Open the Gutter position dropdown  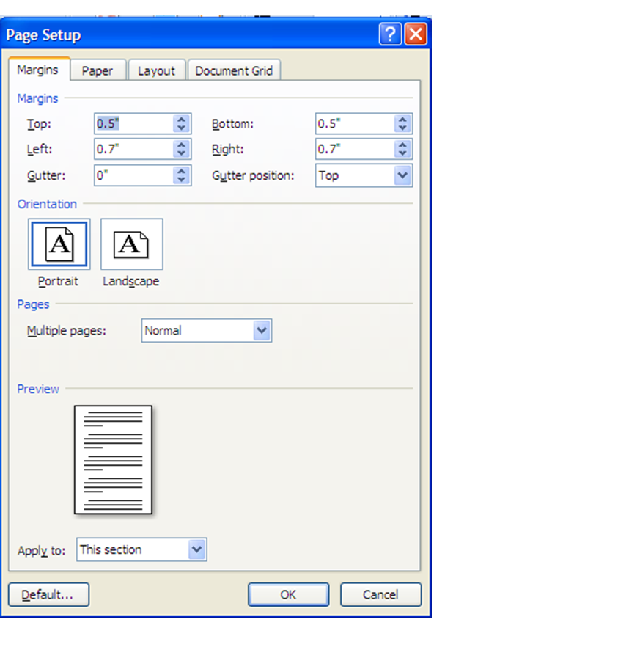402,175
